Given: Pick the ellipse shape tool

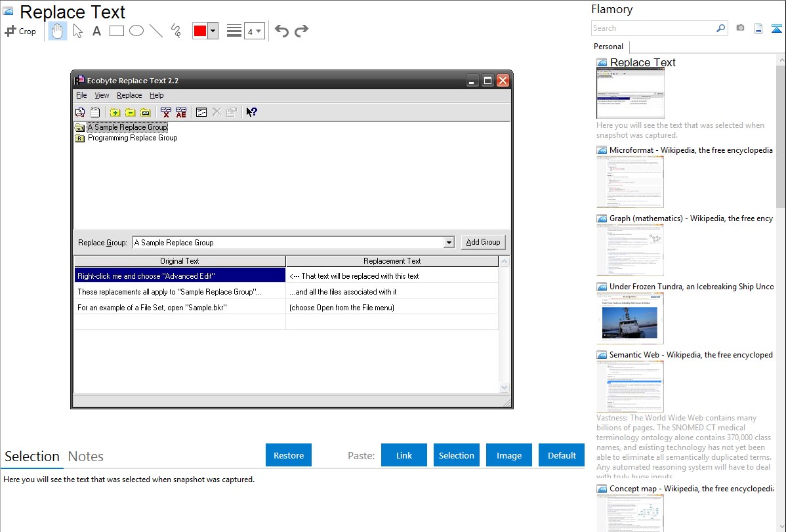Looking at the screenshot, I should click(x=136, y=31).
